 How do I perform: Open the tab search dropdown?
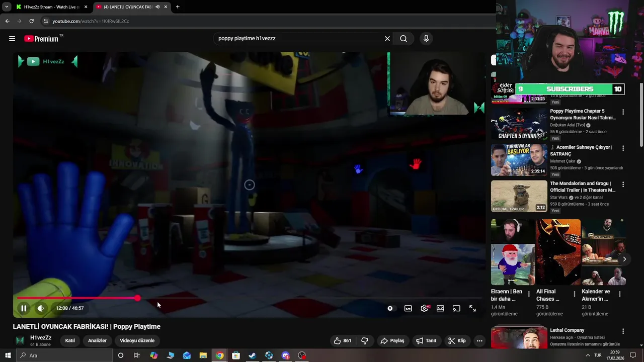coord(6,7)
